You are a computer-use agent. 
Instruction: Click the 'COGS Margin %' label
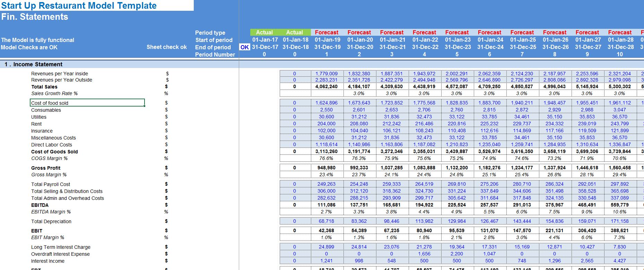coord(50,158)
